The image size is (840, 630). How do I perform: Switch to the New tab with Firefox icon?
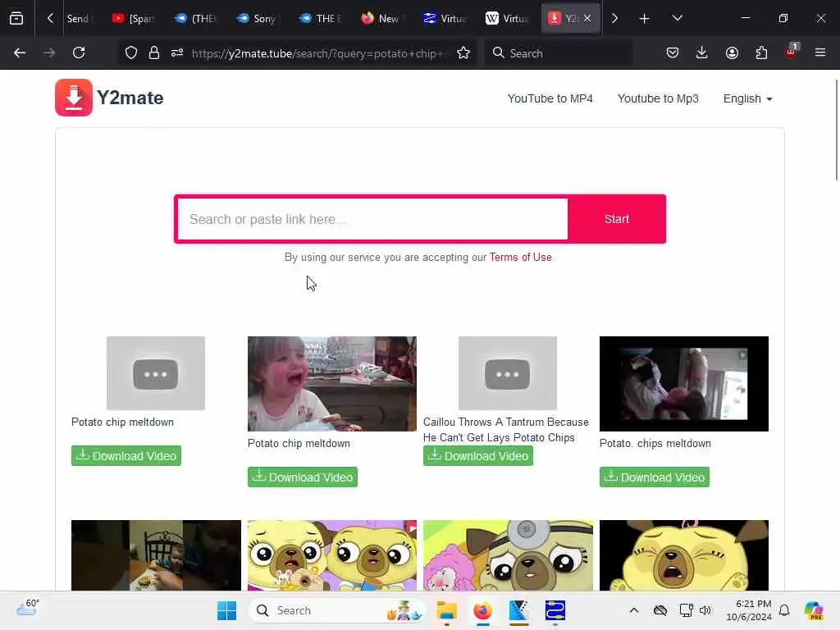tap(383, 19)
